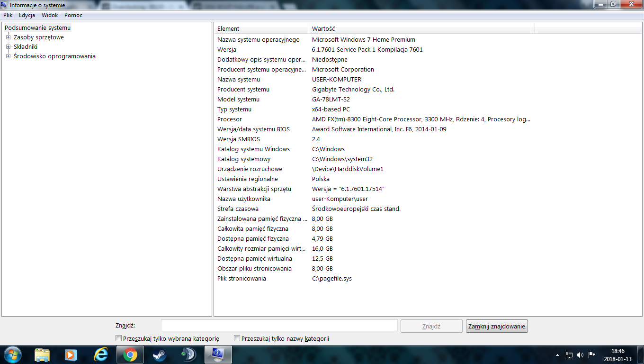Click the 'C:\pagefile.sys' value
The width and height of the screenshot is (644, 364).
(332, 279)
